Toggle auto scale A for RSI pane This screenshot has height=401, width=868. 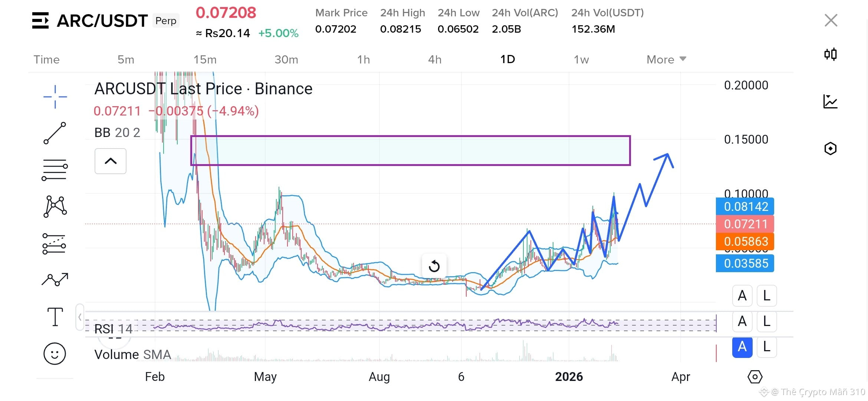[742, 321]
